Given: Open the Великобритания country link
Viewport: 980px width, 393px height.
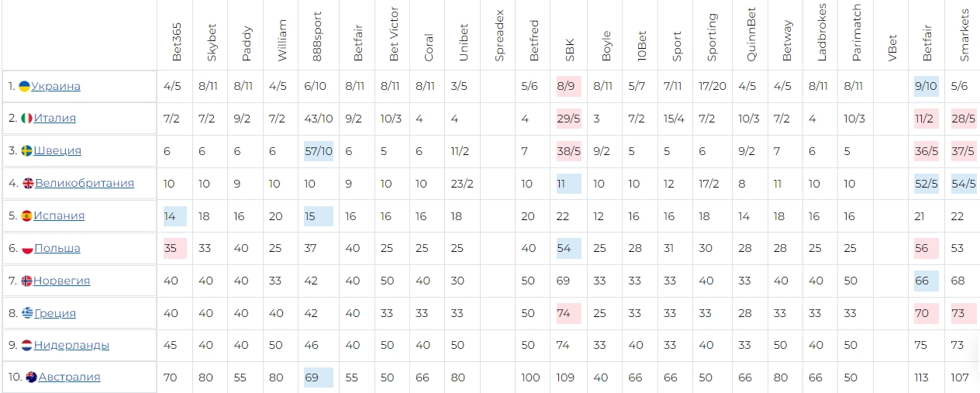Looking at the screenshot, I should point(85,184).
